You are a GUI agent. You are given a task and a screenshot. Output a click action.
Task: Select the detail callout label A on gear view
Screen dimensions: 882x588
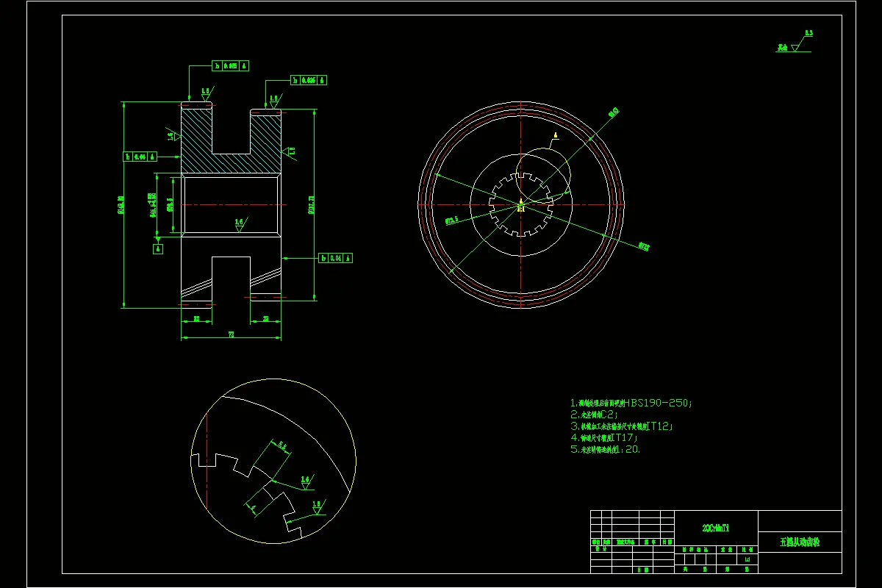point(556,135)
